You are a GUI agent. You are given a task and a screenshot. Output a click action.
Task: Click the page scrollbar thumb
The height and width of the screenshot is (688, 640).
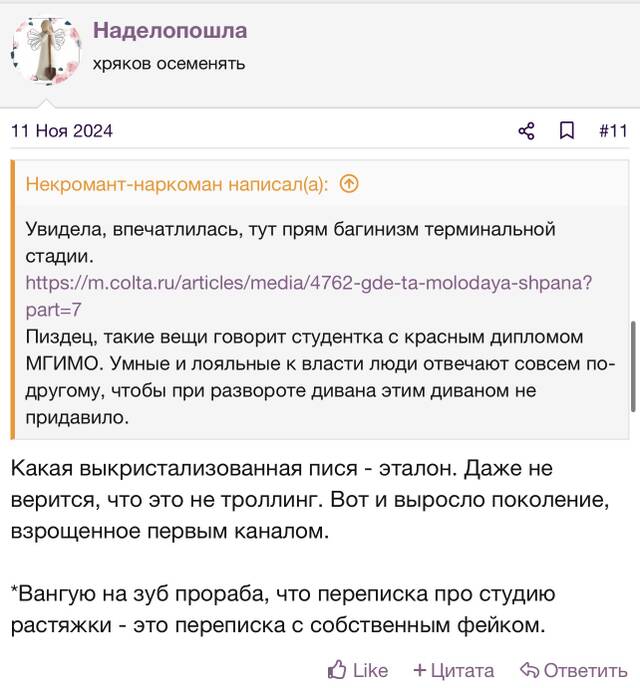[x=633, y=366]
